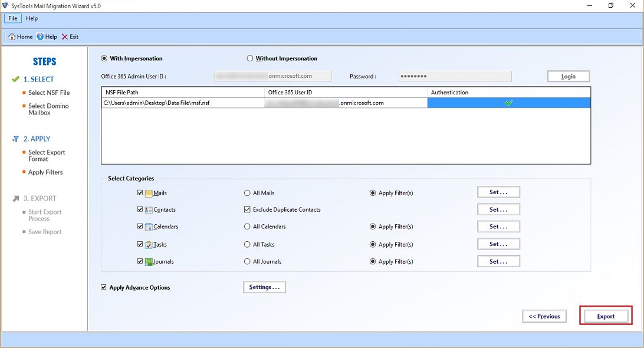
Task: Click the Help toolbar icon
Action: [40, 37]
